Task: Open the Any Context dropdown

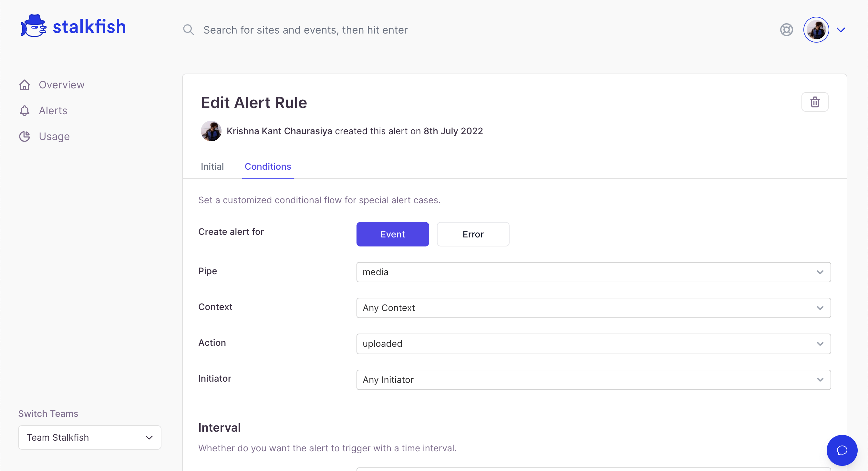Action: 593,308
